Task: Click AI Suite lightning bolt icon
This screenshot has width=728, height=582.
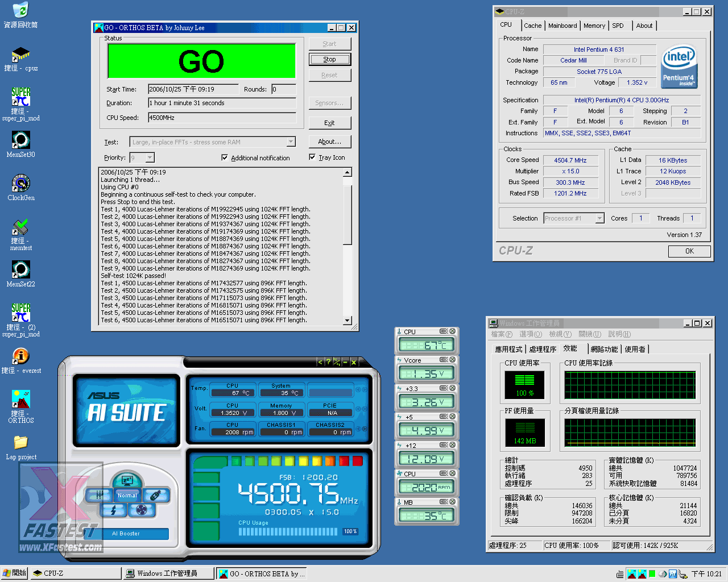Action: click(x=113, y=510)
